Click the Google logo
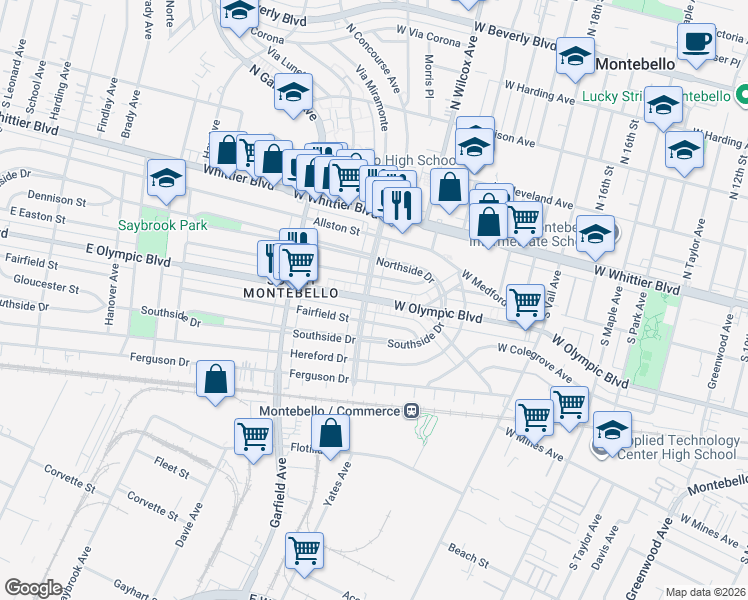 click(33, 588)
